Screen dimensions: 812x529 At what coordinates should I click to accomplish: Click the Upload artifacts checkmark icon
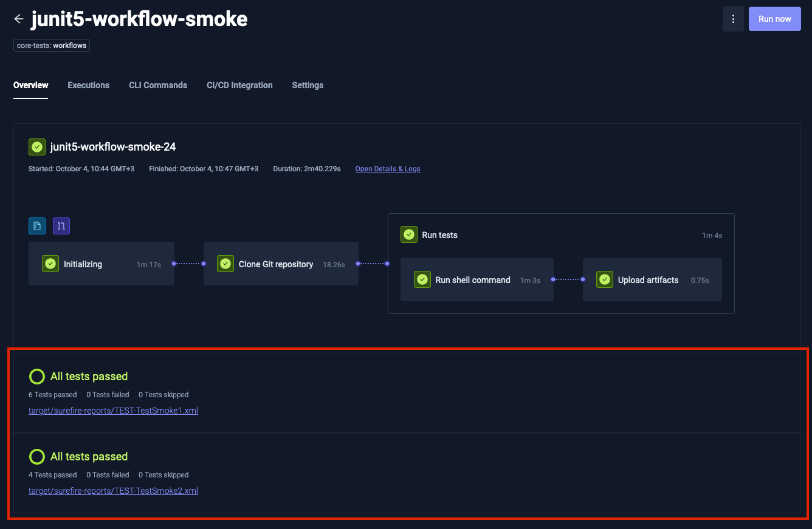[x=605, y=280]
